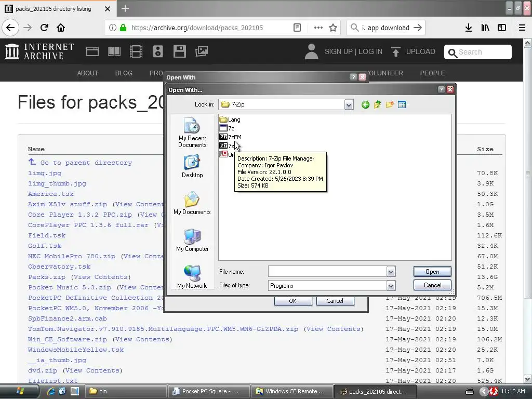The image size is (532, 399).
Task: Open the Library icon in Firefox toolbar
Action: tap(485, 28)
